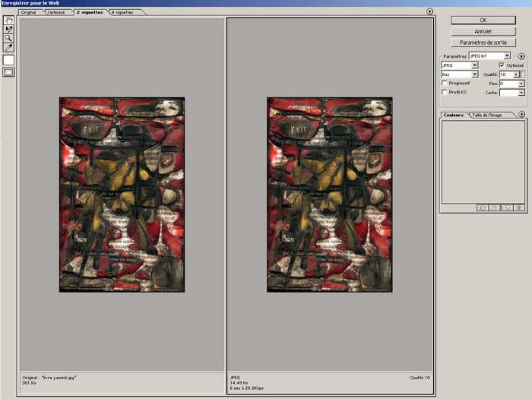Select the 2 vignettes tab
Image resolution: width=532 pixels, height=399 pixels.
[90, 12]
